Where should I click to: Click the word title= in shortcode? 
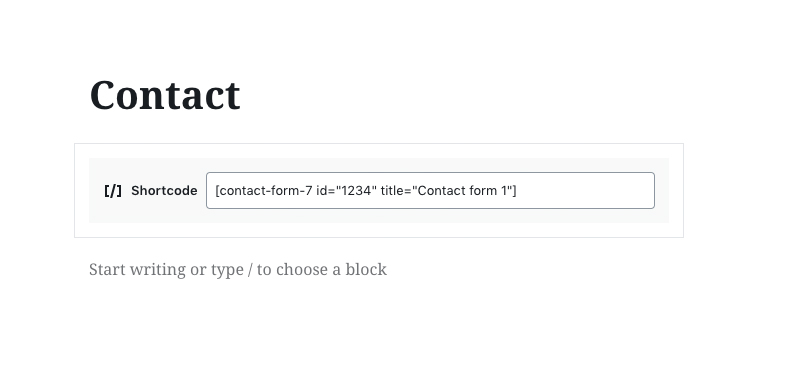tap(396, 191)
